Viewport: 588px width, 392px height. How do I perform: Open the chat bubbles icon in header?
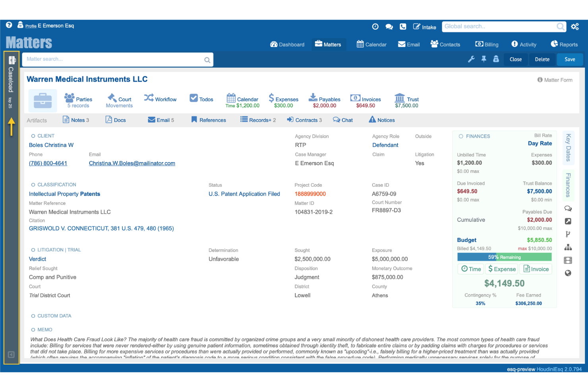coord(389,27)
